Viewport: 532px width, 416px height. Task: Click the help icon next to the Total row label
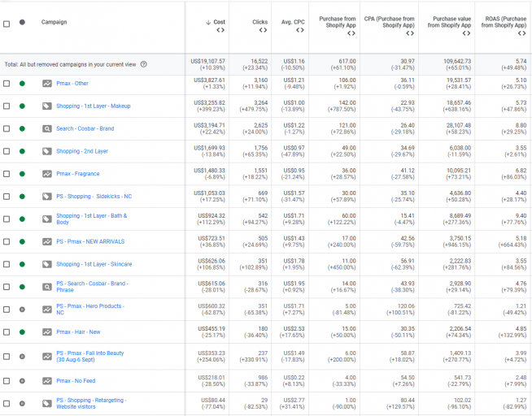click(143, 64)
